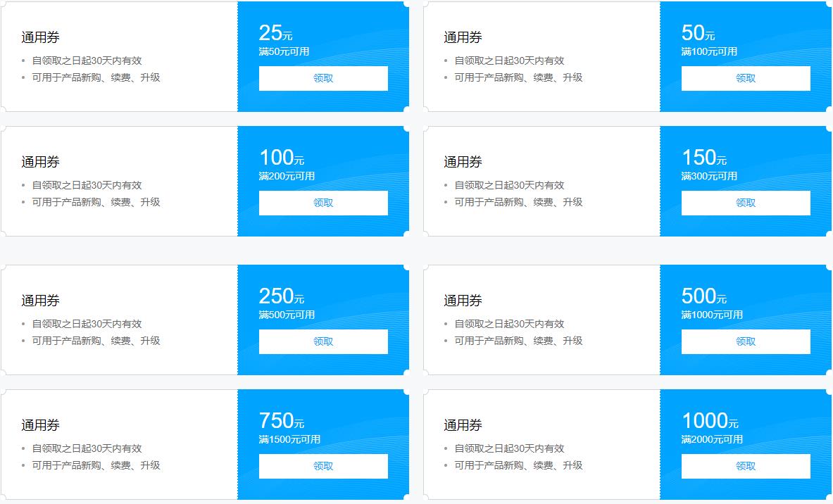The image size is (833, 504).
Task: Click the 满200元可用 condition label
Action: coord(287,176)
